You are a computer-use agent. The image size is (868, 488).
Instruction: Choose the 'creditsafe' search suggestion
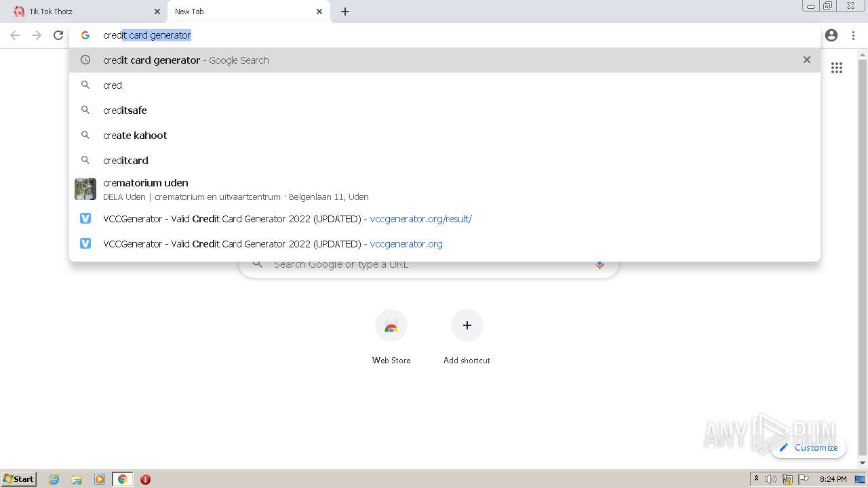(445, 110)
